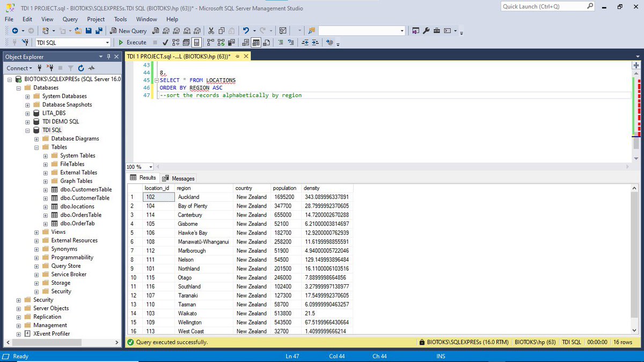Open the Project menu
644x362 pixels.
point(96,19)
